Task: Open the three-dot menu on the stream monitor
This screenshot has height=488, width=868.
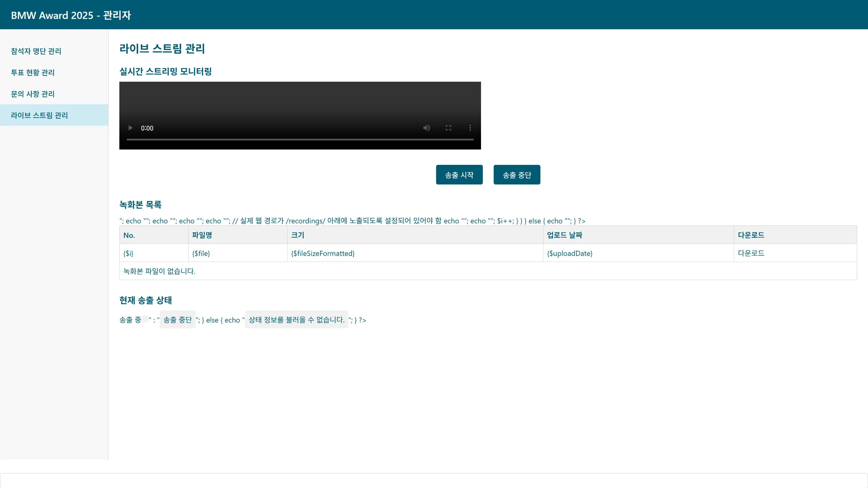Action: pos(470,128)
